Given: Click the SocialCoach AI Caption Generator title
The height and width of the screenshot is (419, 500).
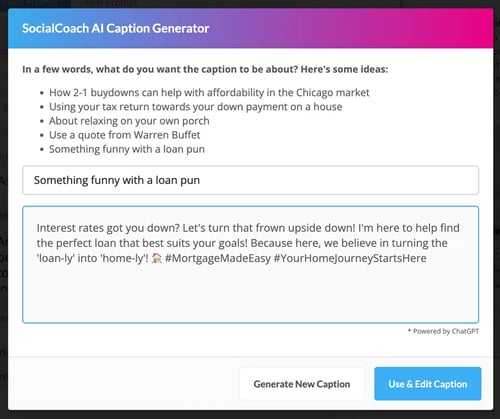Looking at the screenshot, I should (x=116, y=28).
